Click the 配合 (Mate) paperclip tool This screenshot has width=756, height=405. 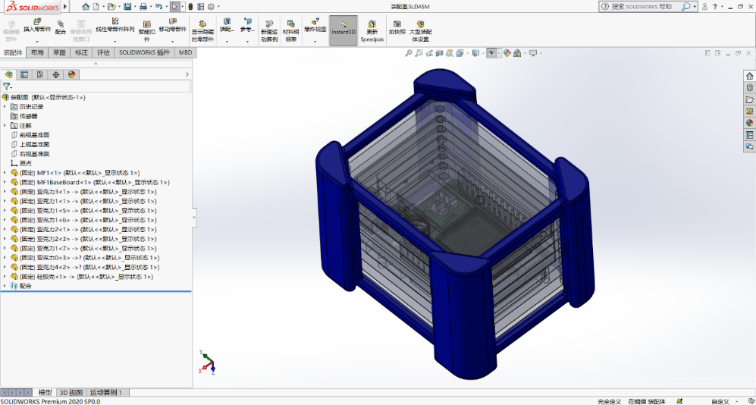(60, 27)
